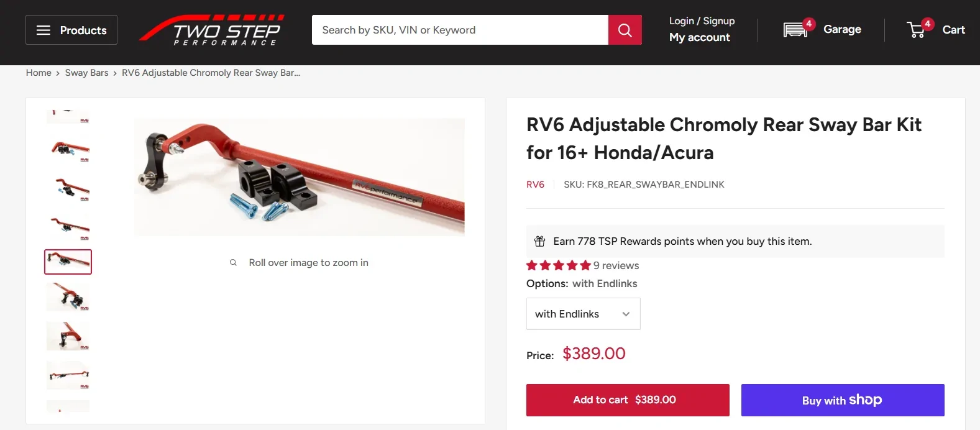Focus the SKU, VIN or Keyword search field
Image resolution: width=980 pixels, height=430 pixels.
tap(460, 30)
